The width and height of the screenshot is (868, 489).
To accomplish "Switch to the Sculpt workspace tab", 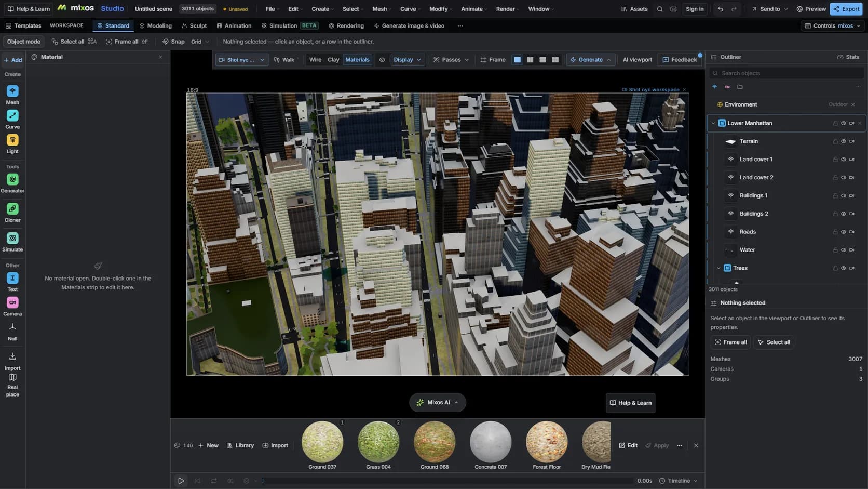I will pyautogui.click(x=194, y=25).
